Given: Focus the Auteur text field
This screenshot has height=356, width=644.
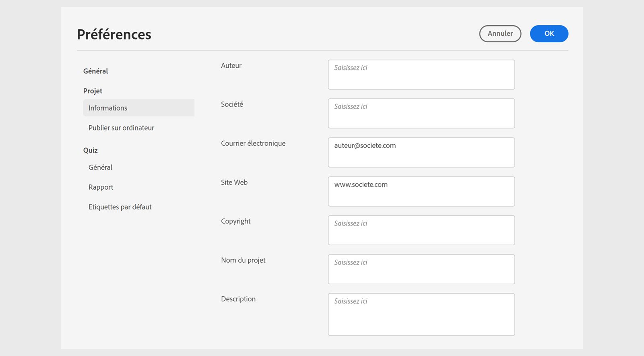Looking at the screenshot, I should [x=421, y=75].
